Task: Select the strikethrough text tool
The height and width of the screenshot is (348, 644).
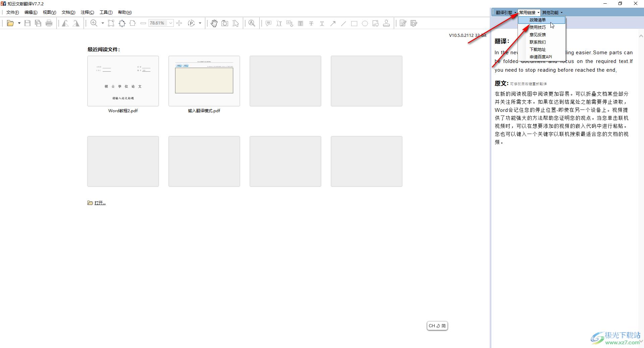Action: click(x=311, y=23)
